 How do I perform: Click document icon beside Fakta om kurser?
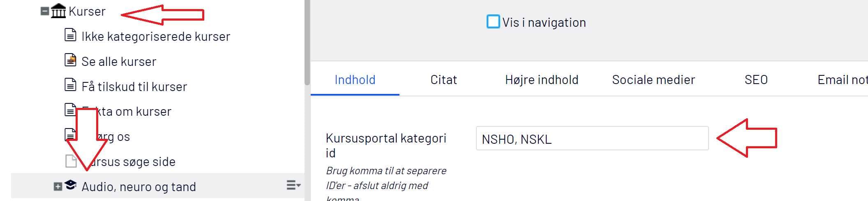pos(71,110)
